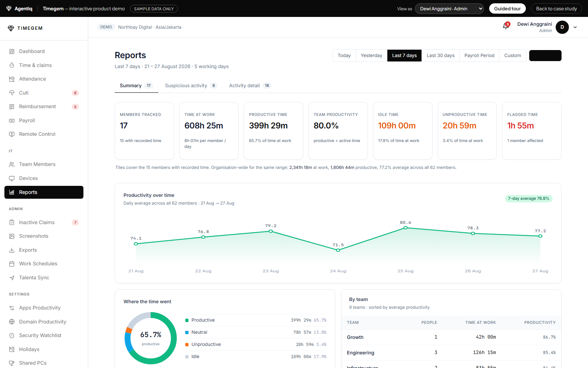
Task: Click the 7-day average 76.8% badge
Action: pos(528,199)
